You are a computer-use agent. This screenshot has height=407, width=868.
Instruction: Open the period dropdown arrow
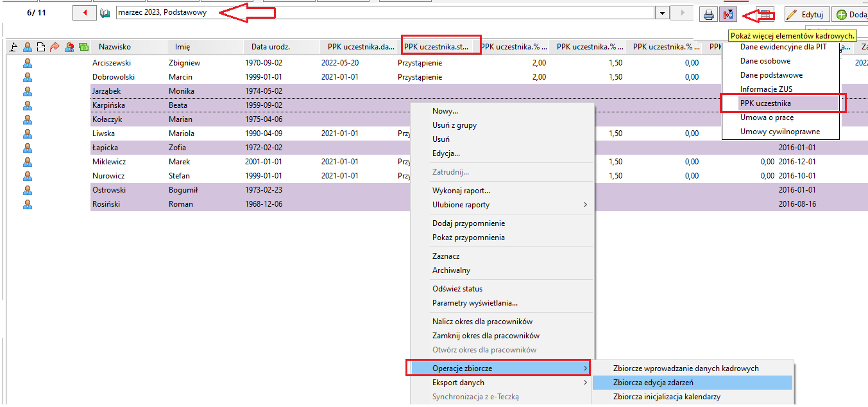662,13
